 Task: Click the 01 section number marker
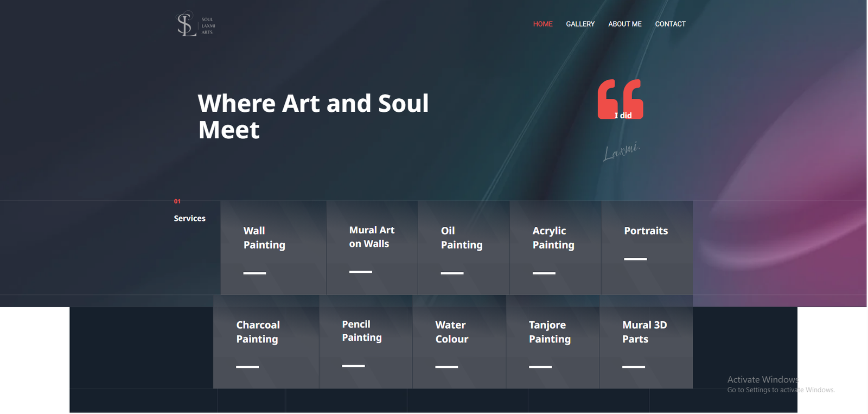[x=177, y=201]
